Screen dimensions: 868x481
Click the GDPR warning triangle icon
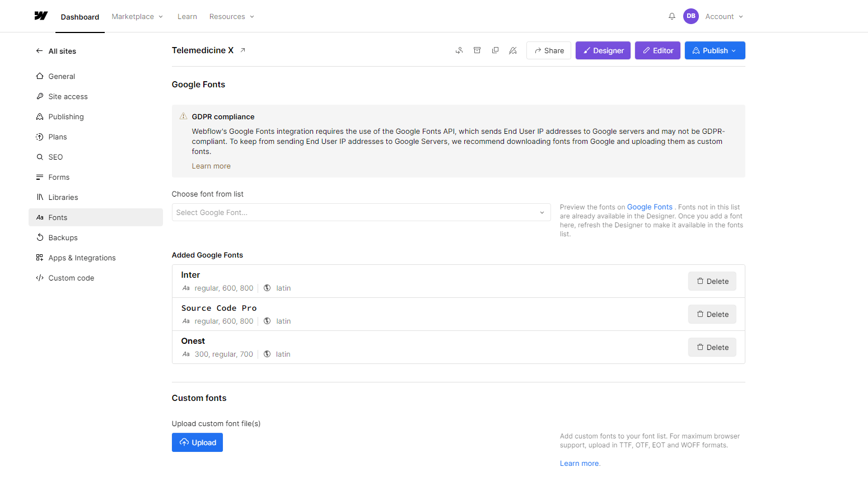(183, 116)
